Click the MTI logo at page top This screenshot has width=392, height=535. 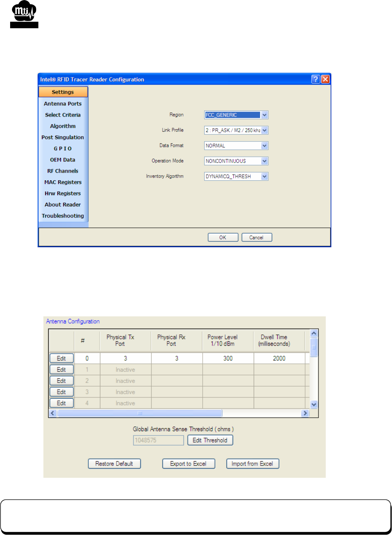pos(24,15)
